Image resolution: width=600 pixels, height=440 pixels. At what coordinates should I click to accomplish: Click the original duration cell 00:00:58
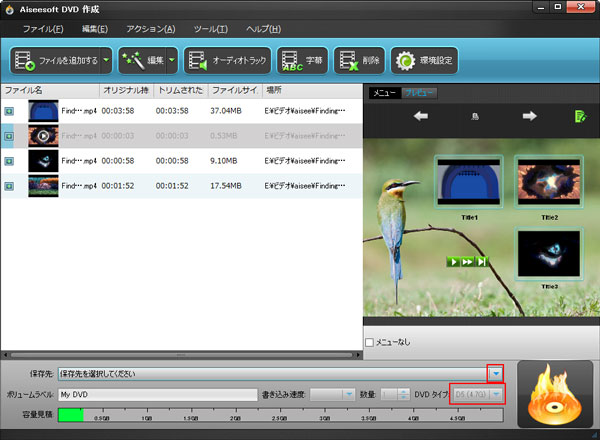(x=118, y=161)
